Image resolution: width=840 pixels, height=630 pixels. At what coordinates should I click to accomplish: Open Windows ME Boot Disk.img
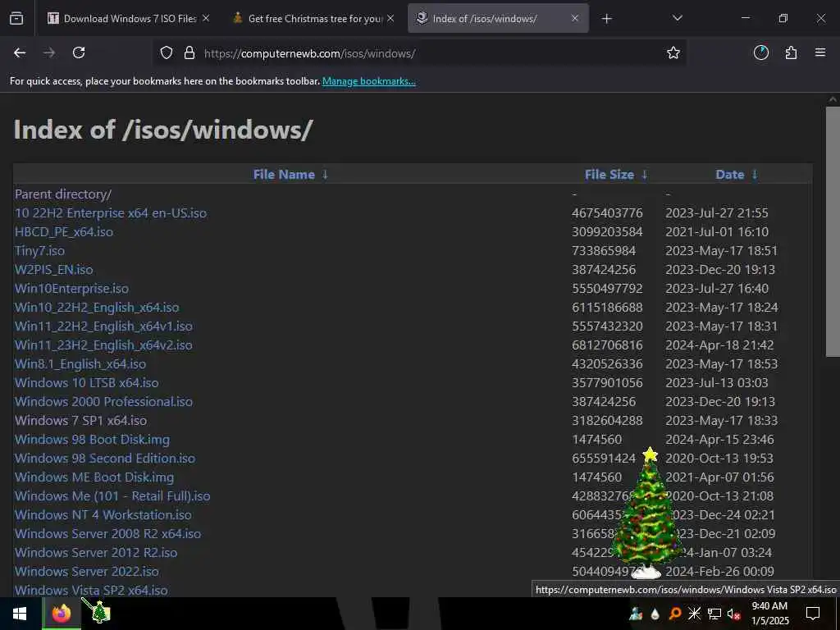pos(94,477)
